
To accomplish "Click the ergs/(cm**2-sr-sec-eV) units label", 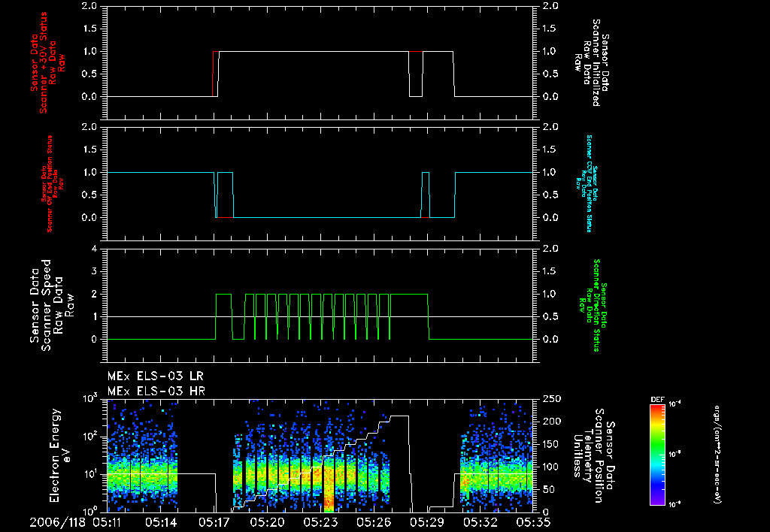I will pos(717,454).
